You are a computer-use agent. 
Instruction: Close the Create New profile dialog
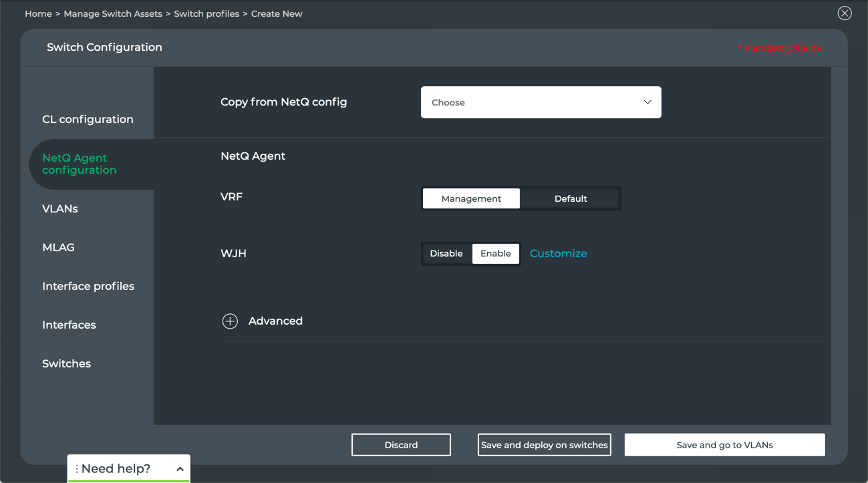pyautogui.click(x=845, y=13)
